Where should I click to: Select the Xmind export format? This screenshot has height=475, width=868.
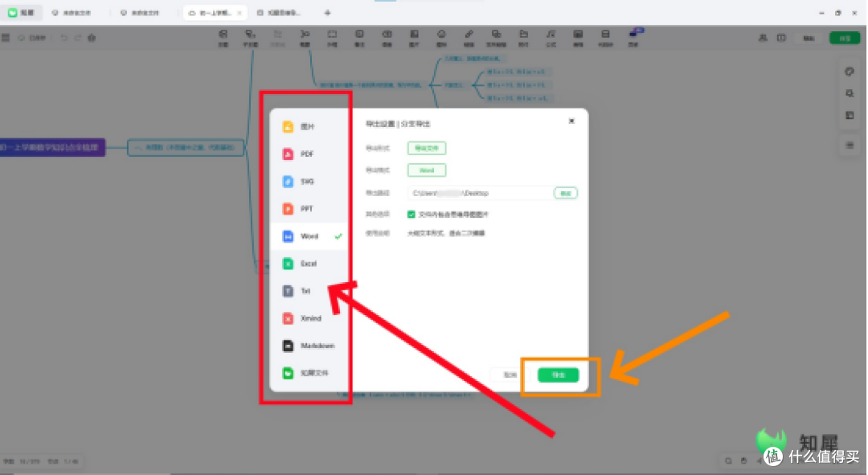point(309,318)
